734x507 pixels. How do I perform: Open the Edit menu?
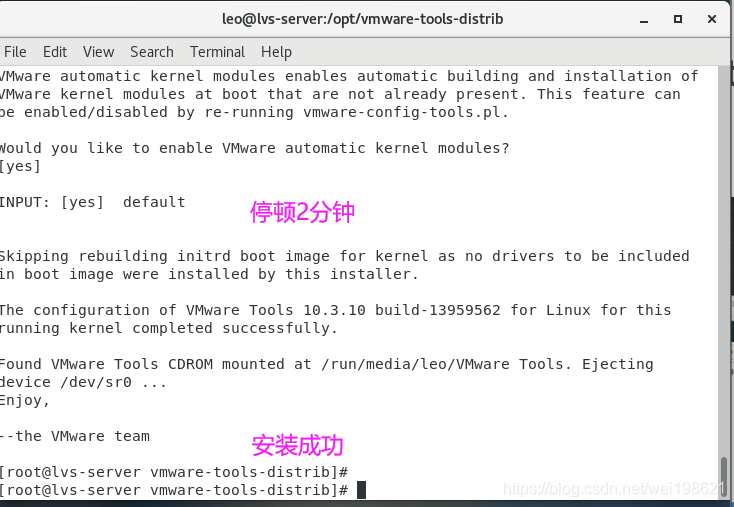click(55, 51)
